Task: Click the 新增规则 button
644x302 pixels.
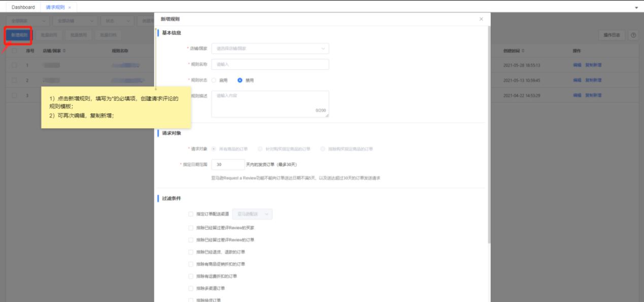Action: click(x=19, y=35)
